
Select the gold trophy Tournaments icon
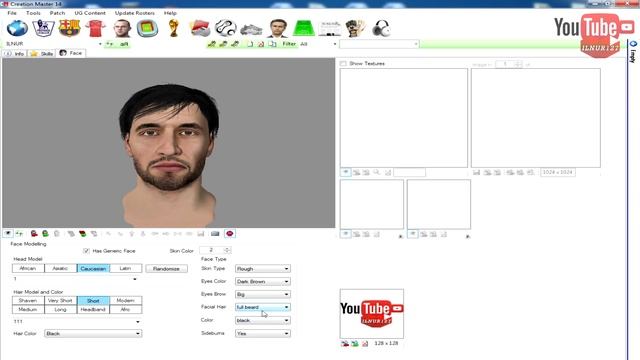pyautogui.click(x=173, y=28)
